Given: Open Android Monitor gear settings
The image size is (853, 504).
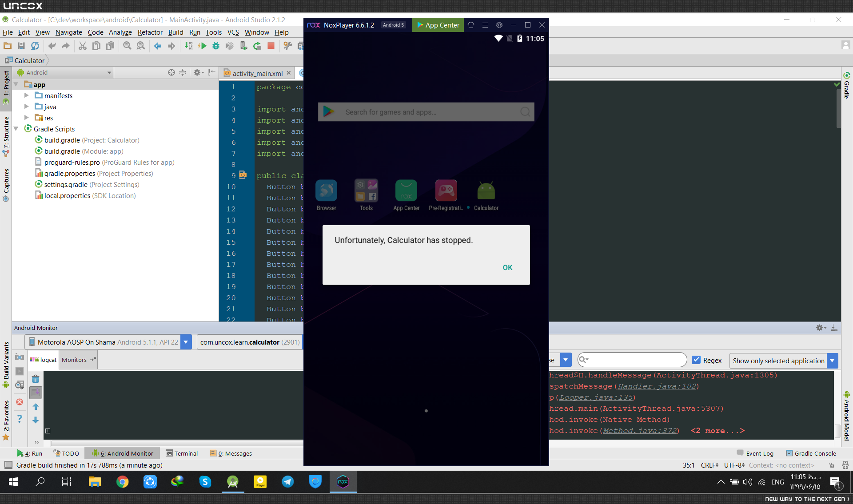Looking at the screenshot, I should 820,328.
